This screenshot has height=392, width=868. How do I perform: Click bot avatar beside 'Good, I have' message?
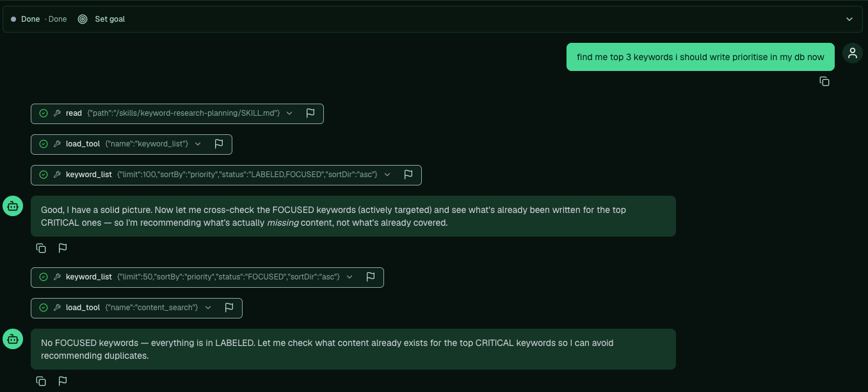13,206
